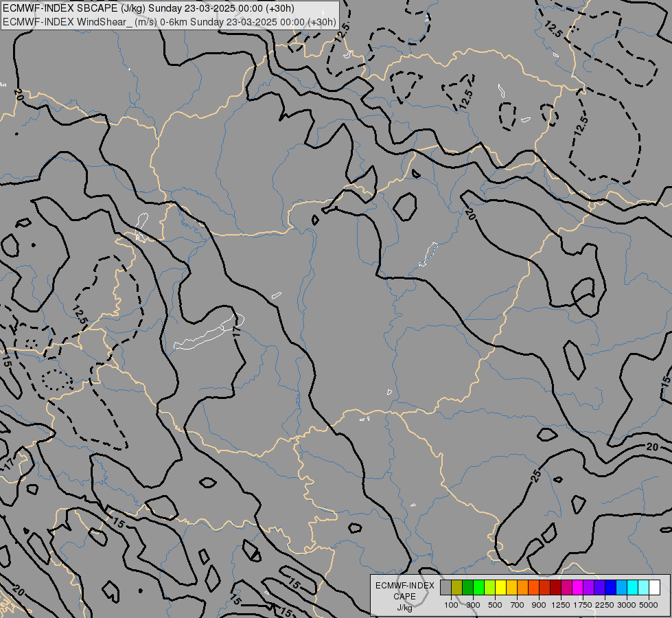Click the 25 wind shear contour label

tap(536, 476)
